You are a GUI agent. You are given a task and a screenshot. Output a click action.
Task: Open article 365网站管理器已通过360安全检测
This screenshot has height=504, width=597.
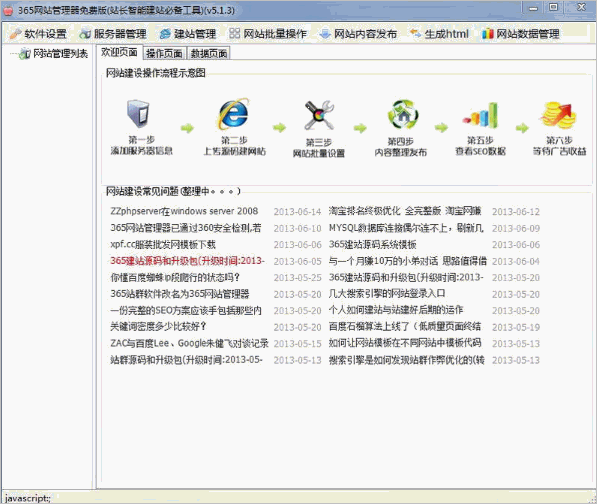click(x=186, y=228)
